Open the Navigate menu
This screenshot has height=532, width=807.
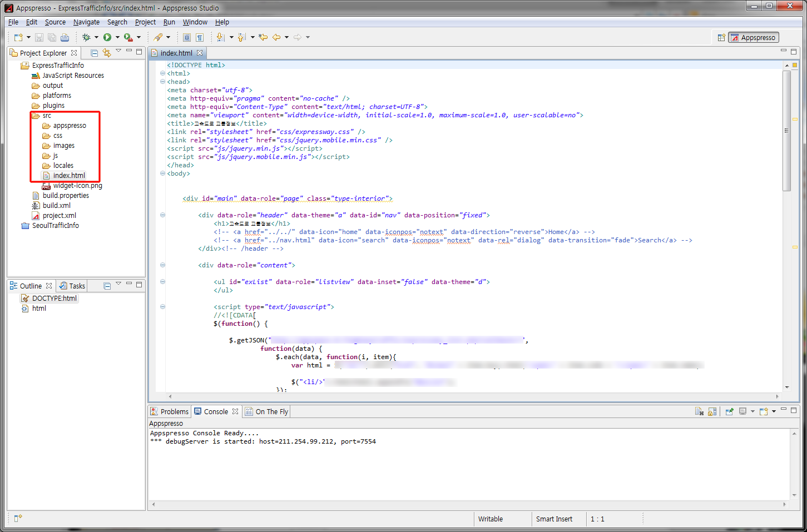point(86,22)
